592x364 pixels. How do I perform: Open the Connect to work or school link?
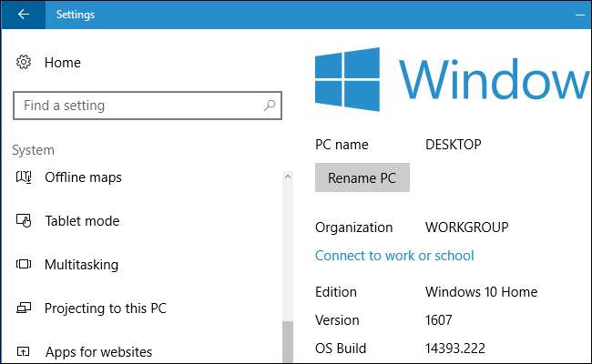click(x=394, y=256)
